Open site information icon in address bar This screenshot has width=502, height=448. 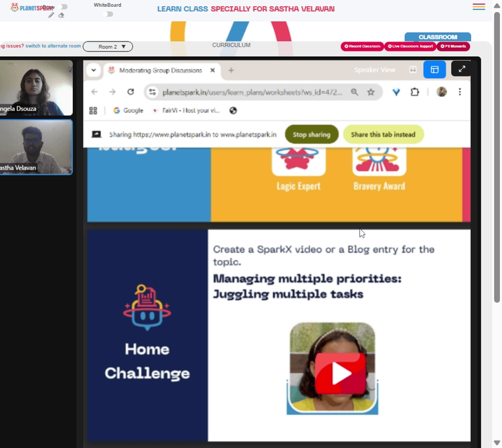[x=153, y=92]
